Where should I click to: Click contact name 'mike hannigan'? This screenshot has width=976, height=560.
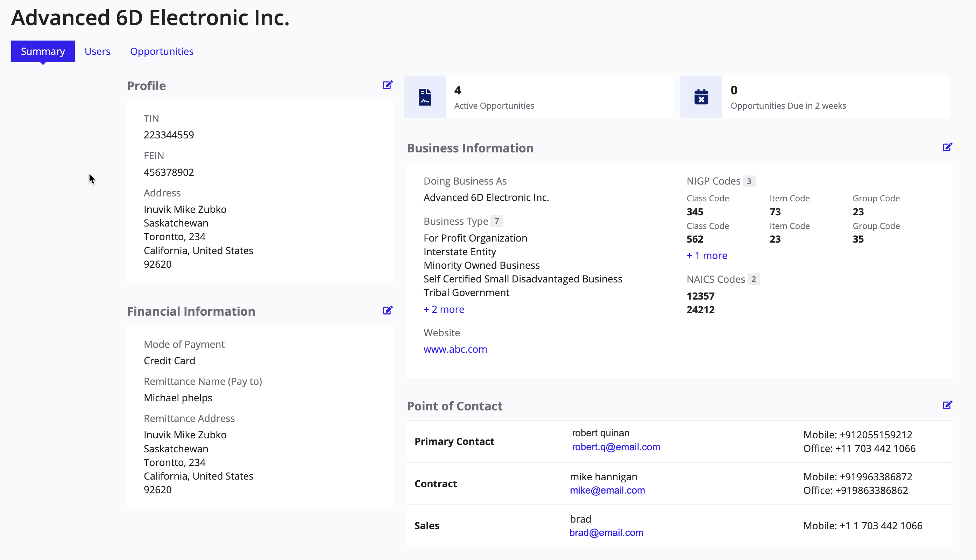[x=603, y=476]
